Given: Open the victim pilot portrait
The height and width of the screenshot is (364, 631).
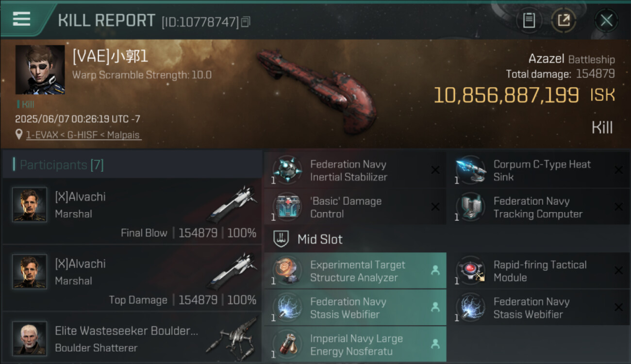Looking at the screenshot, I should (x=40, y=69).
